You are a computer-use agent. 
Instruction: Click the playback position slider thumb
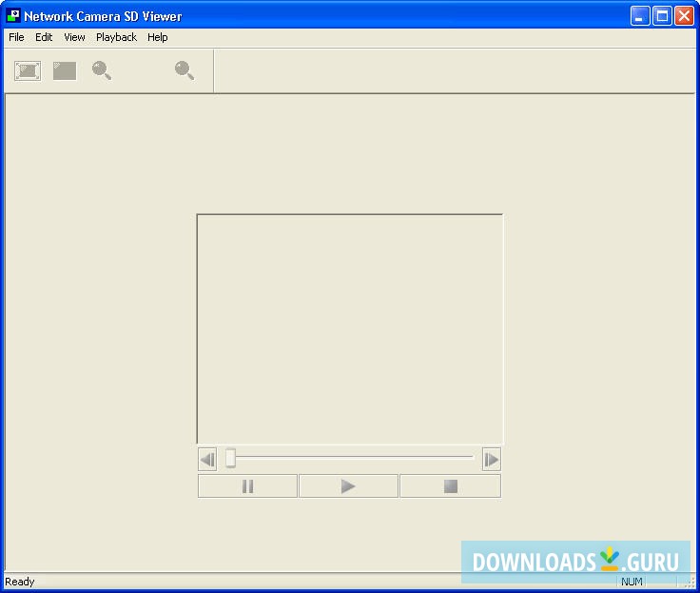coord(230,458)
